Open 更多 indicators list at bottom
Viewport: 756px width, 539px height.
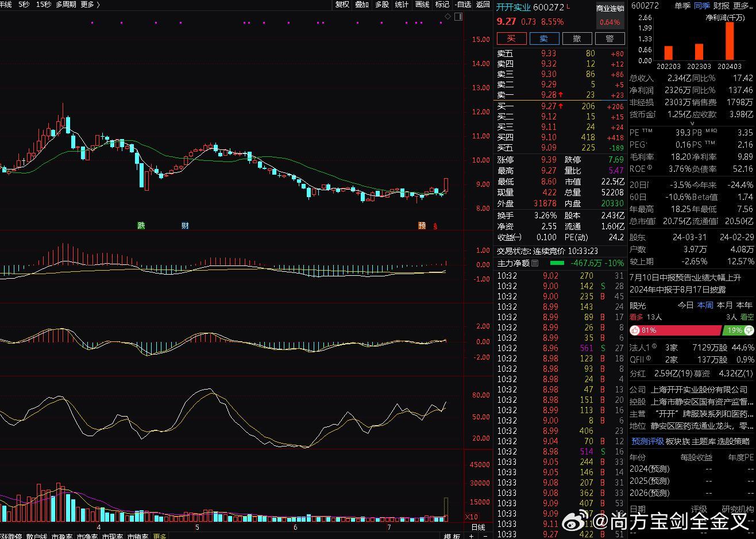point(159,536)
